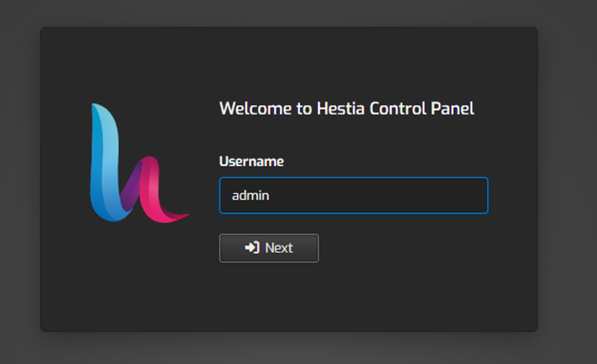The height and width of the screenshot is (364, 597).
Task: Click Next to continue login
Action: (x=269, y=248)
